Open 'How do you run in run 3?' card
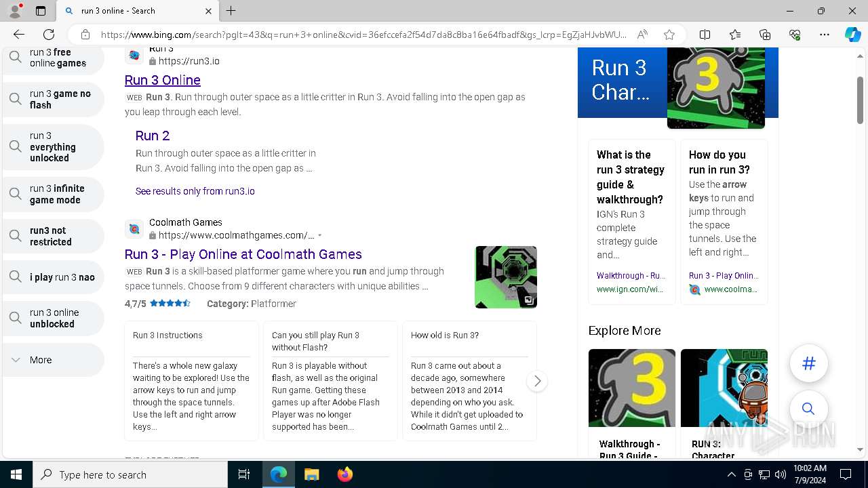The width and height of the screenshot is (868, 488). pyautogui.click(x=724, y=222)
